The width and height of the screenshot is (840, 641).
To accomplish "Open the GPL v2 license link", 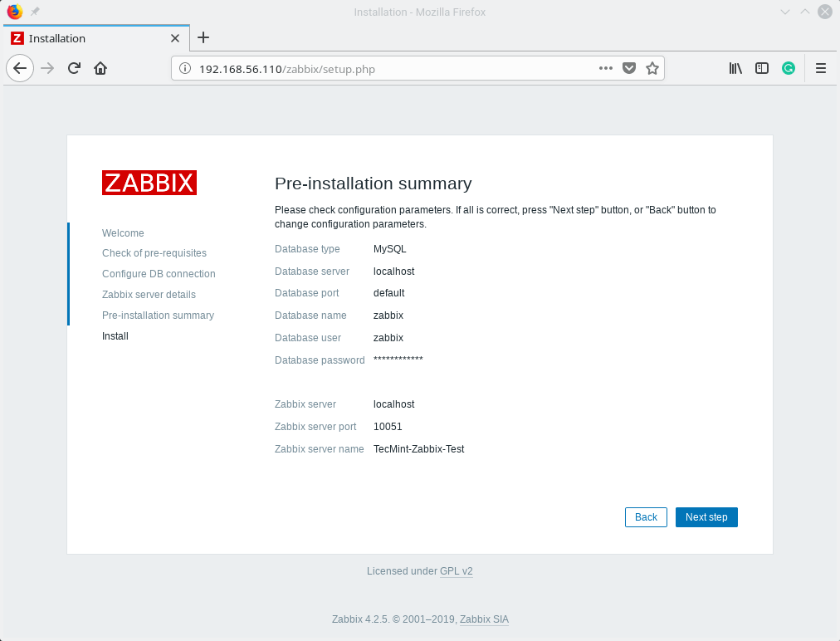I will click(x=456, y=571).
